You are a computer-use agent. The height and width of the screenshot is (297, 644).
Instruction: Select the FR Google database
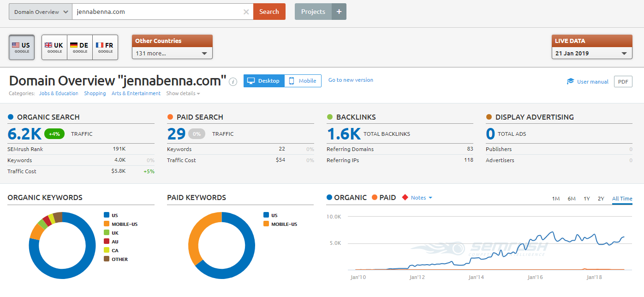(105, 47)
